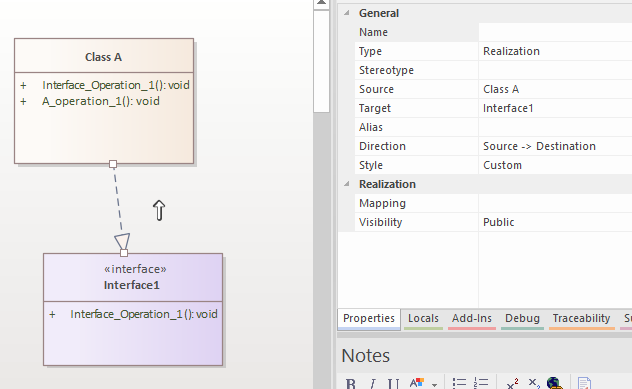The width and height of the screenshot is (632, 389).
Task: Select the Direction property value
Action: click(555, 146)
